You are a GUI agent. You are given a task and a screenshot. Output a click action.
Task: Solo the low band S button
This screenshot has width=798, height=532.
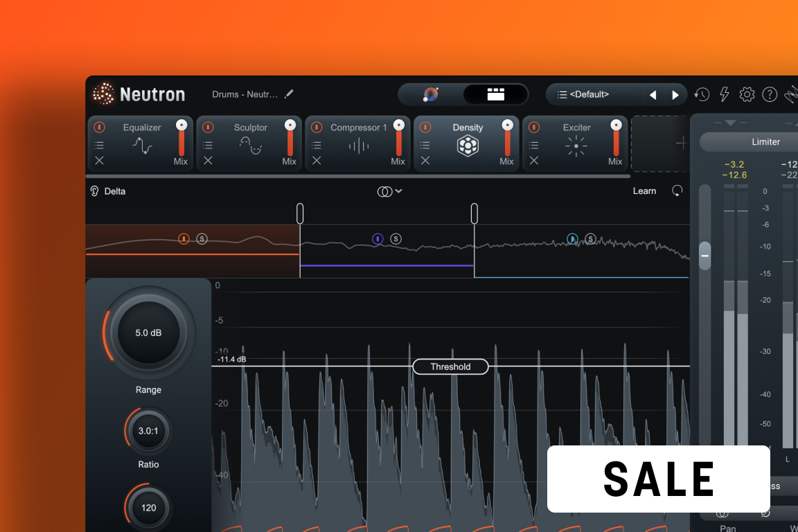[x=202, y=239]
